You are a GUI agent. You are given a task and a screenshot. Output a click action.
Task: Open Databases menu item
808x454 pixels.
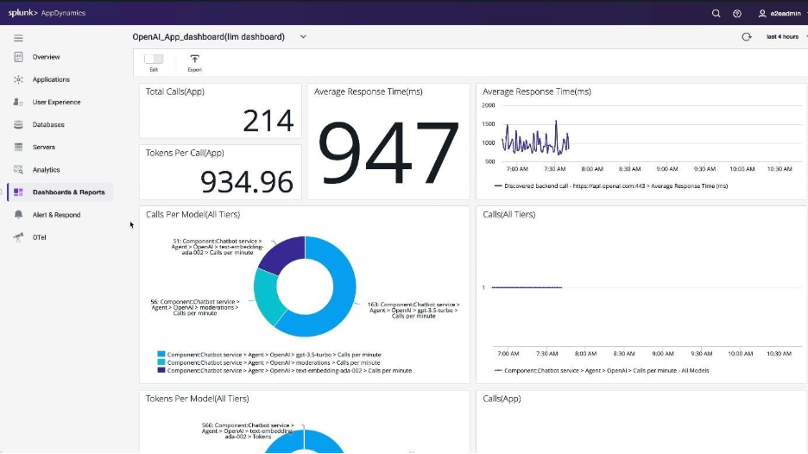coord(48,125)
